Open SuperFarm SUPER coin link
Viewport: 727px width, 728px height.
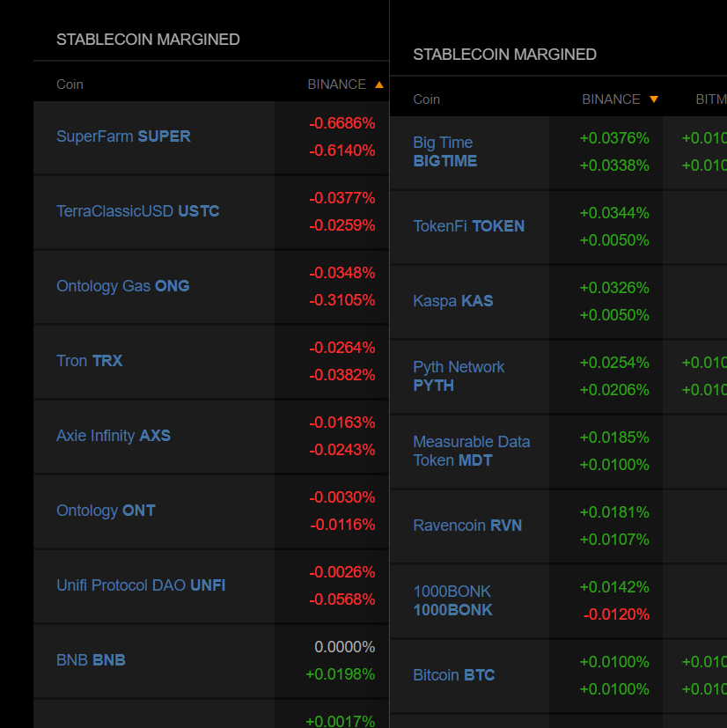tap(123, 136)
